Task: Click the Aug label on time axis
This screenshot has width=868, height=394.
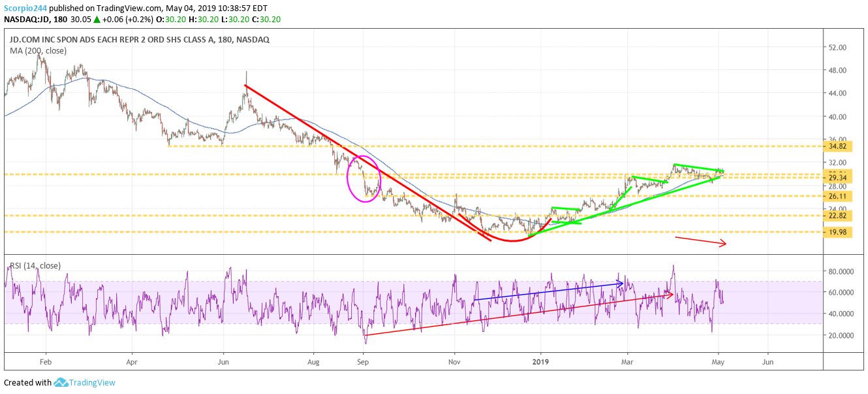Action: coord(314,361)
